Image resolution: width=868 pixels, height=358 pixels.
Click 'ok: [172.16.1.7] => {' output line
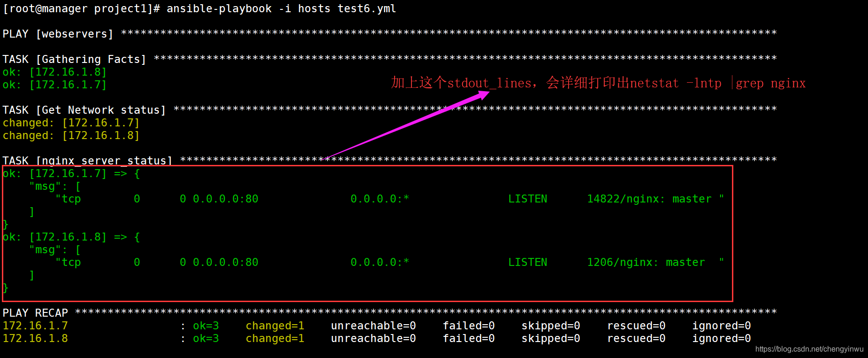click(71, 174)
